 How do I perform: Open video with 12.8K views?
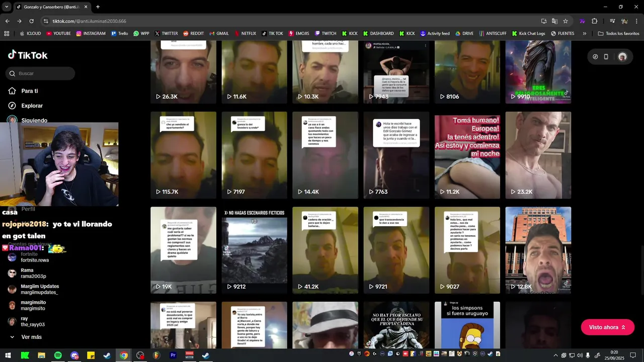(538, 250)
